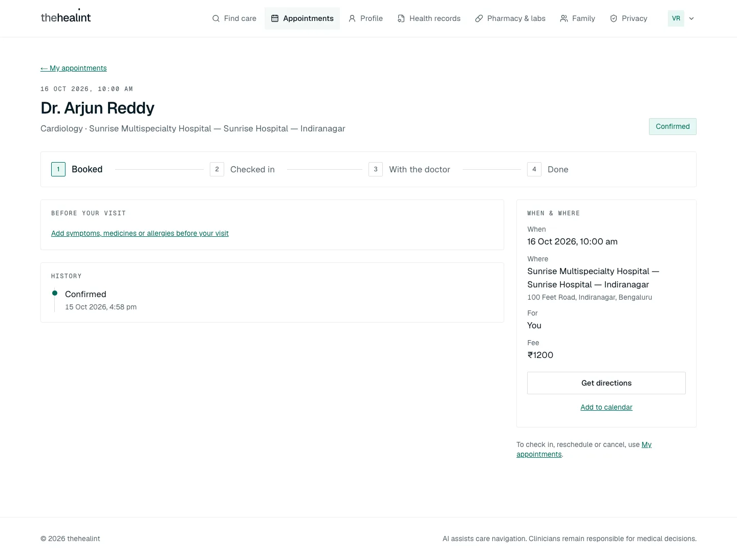Click the Profile person icon
This screenshot has height=560, width=737.
coord(352,18)
